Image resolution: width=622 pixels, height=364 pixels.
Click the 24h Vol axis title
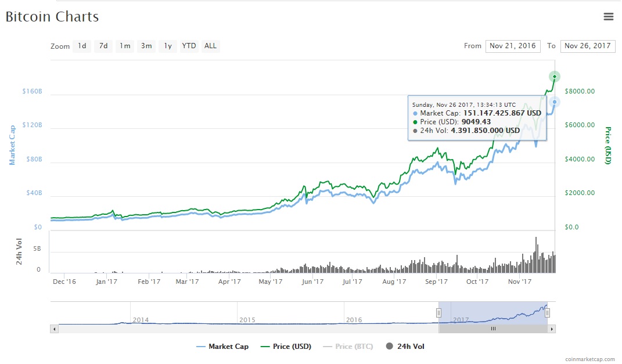19,252
